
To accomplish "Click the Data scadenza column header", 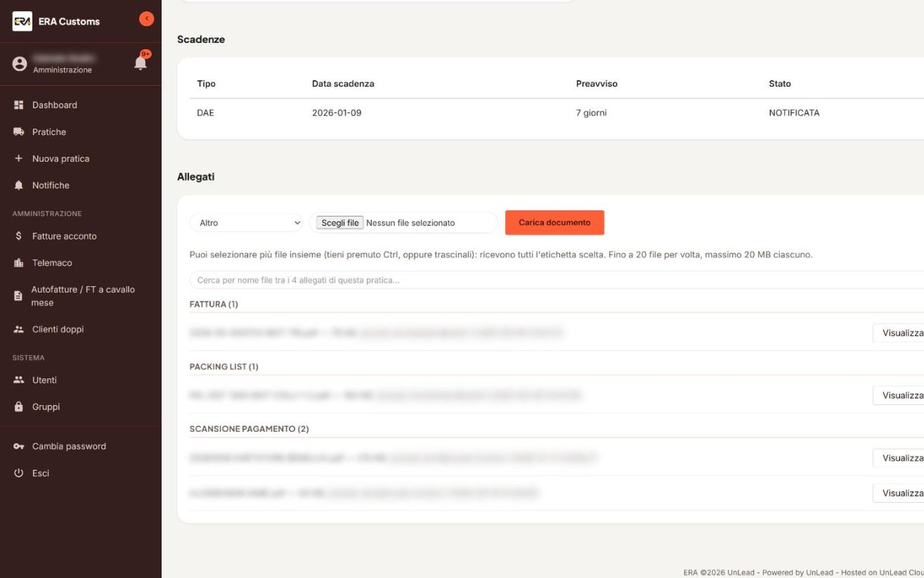I will click(x=343, y=84).
